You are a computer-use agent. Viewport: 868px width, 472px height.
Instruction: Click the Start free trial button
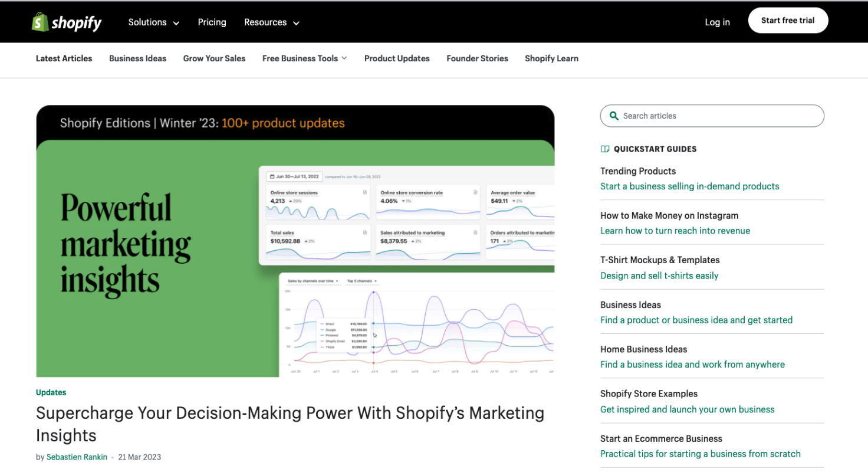click(x=788, y=20)
